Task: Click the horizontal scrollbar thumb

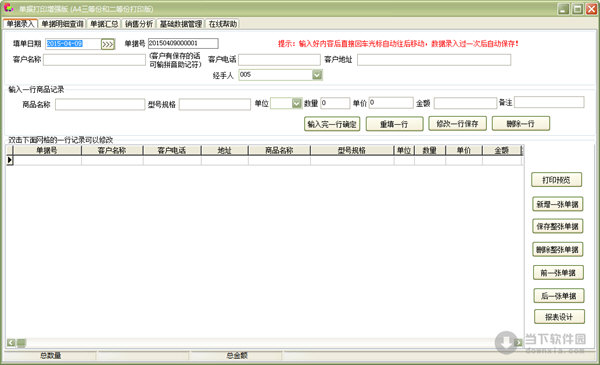Action: point(21,342)
